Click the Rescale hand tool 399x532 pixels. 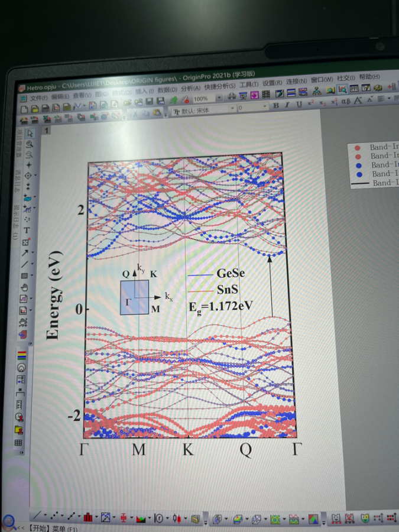click(22, 322)
